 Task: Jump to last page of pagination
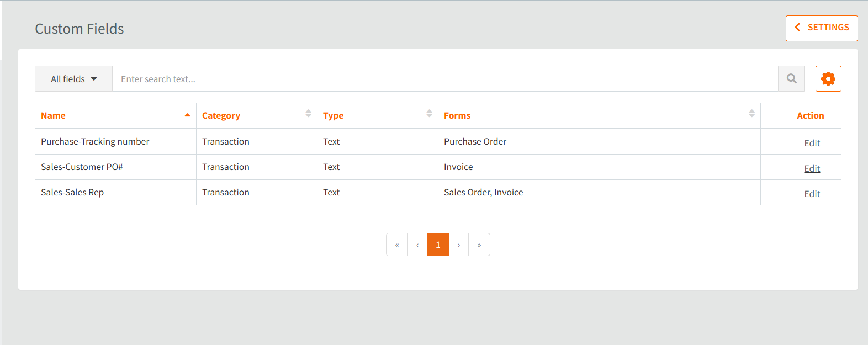[x=479, y=245]
